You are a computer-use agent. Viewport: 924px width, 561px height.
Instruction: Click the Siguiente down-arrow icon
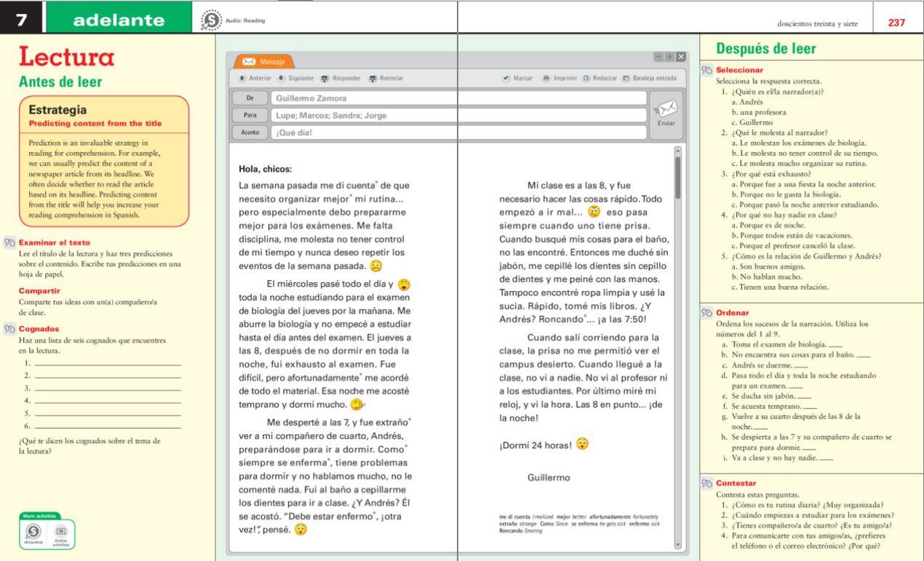pos(282,78)
